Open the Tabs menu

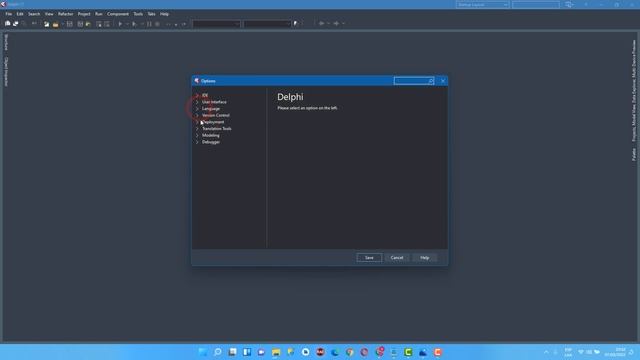point(151,14)
